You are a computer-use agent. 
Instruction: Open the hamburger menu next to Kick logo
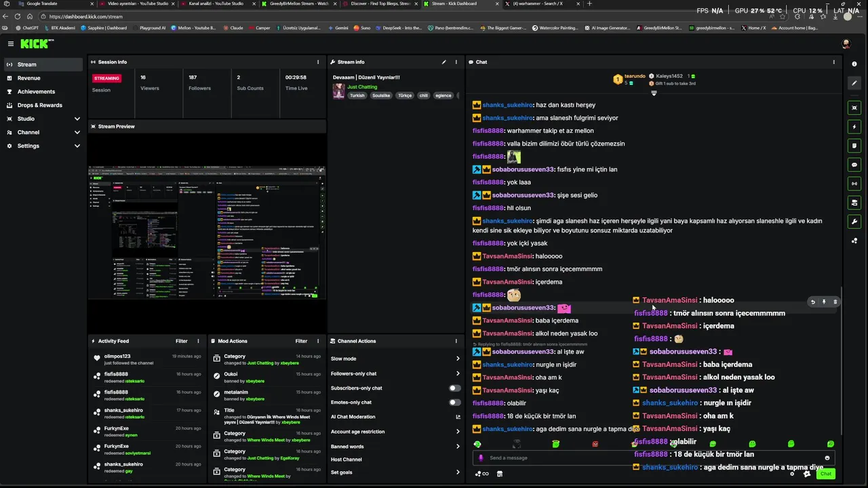pyautogui.click(x=11, y=43)
